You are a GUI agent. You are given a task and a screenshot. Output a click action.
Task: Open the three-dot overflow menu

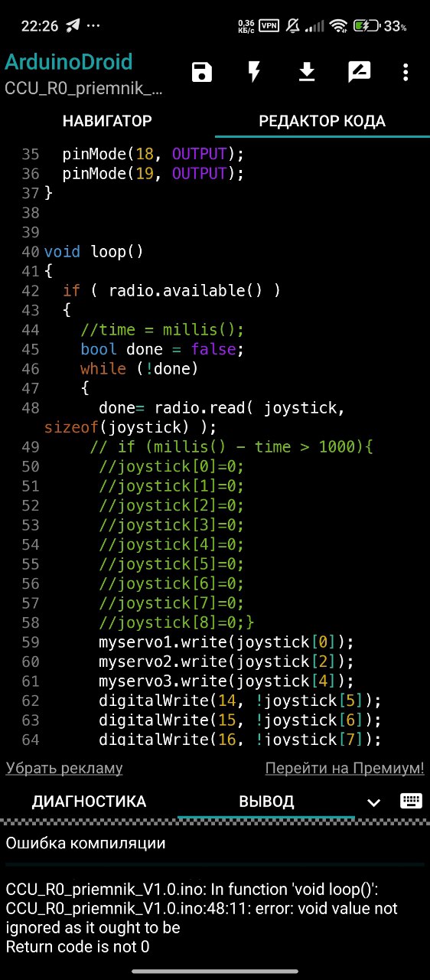pos(406,73)
